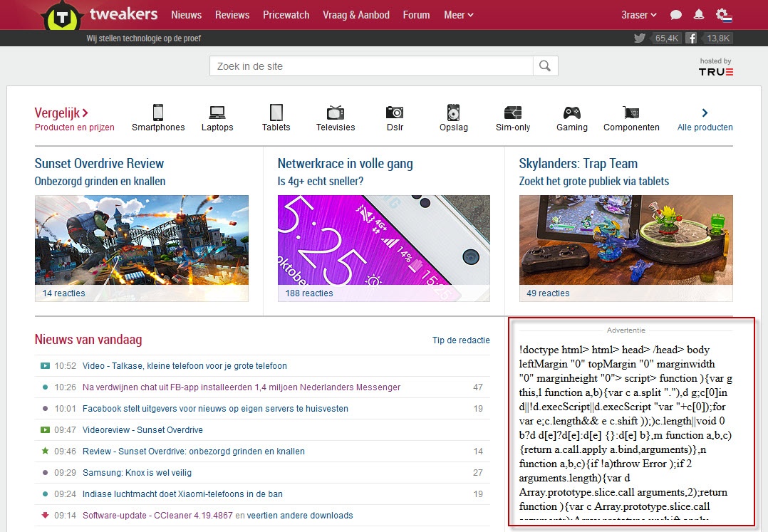The width and height of the screenshot is (768, 532).
Task: Open the Vraag & Aanbod menu item
Action: click(x=356, y=15)
